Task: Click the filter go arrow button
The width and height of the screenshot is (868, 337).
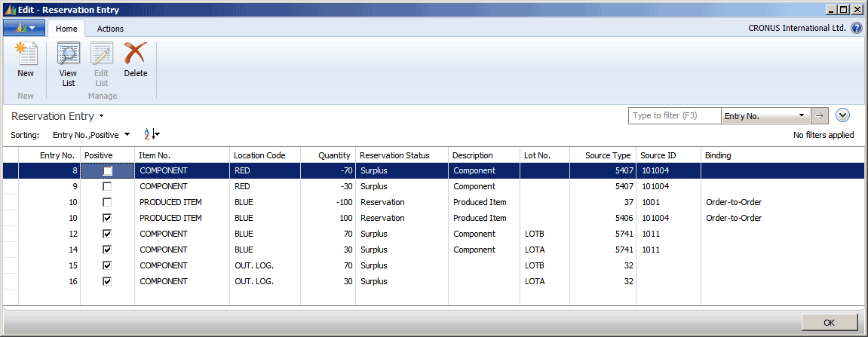Action: tap(820, 116)
